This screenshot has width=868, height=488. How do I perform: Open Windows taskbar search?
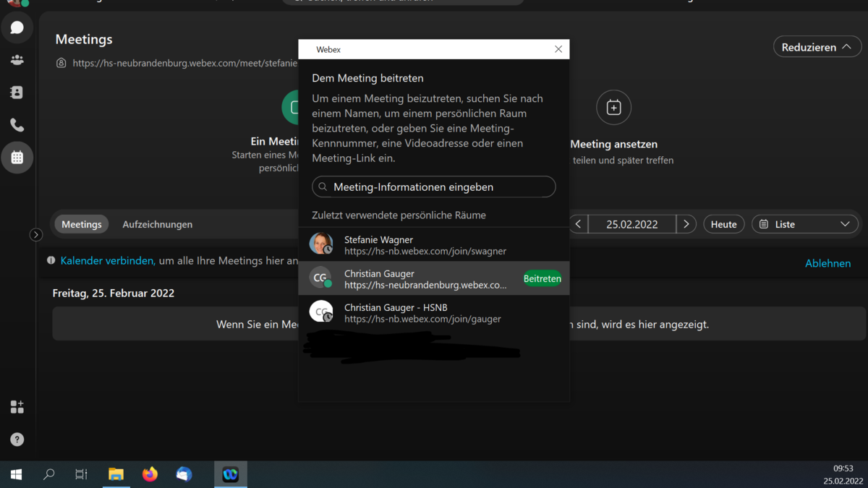tap(49, 474)
